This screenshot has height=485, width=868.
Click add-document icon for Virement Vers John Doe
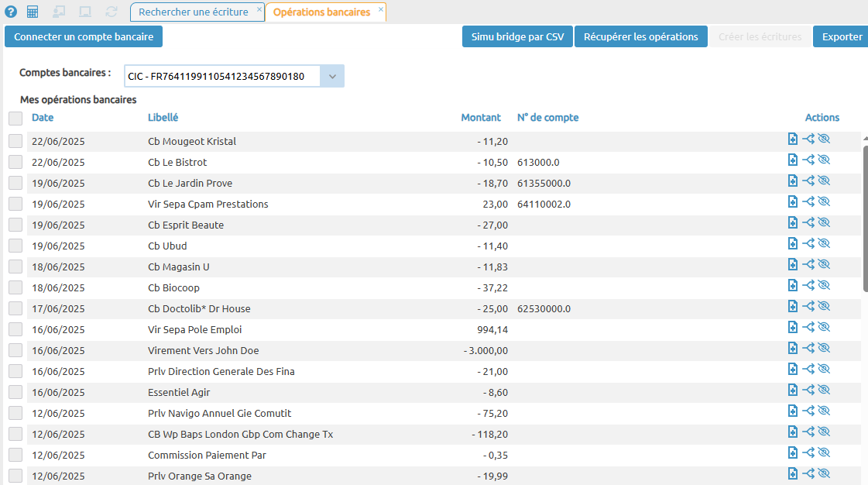792,349
